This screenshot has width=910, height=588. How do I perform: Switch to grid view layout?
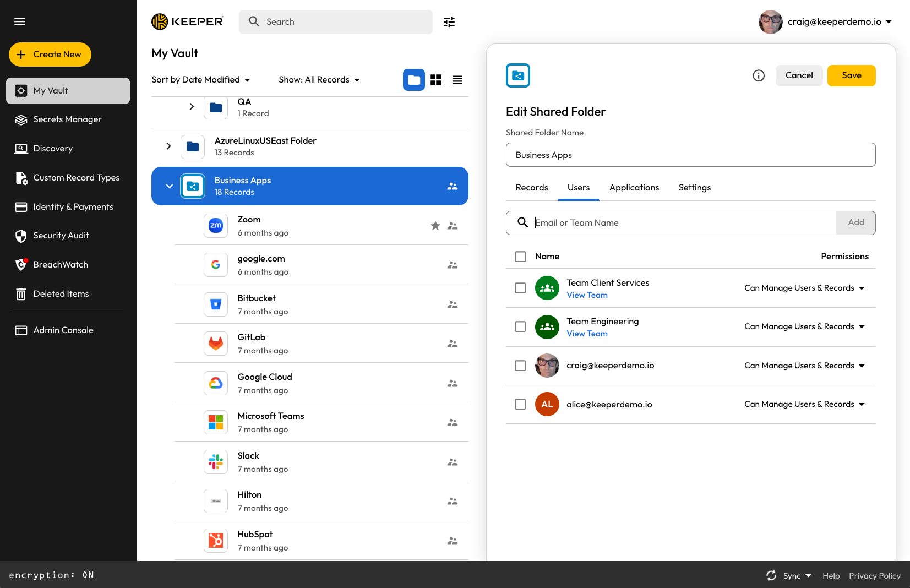coord(435,80)
